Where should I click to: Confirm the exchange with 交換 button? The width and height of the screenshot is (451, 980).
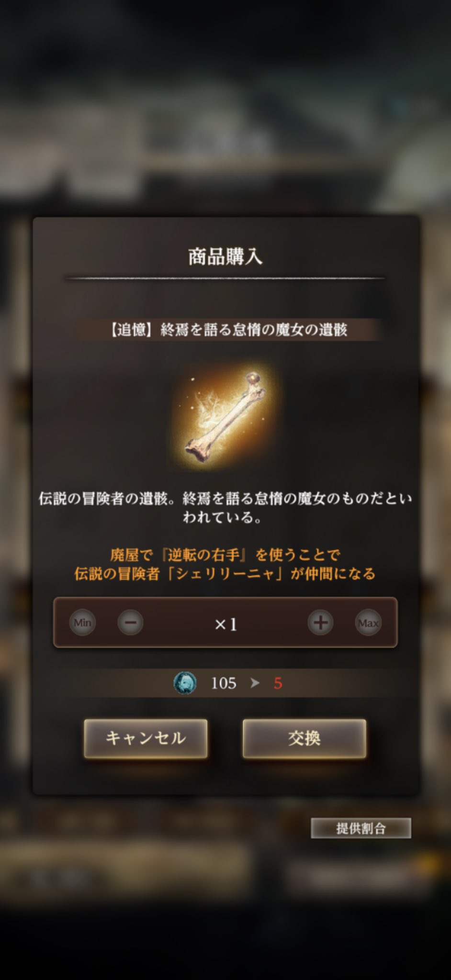click(x=304, y=738)
